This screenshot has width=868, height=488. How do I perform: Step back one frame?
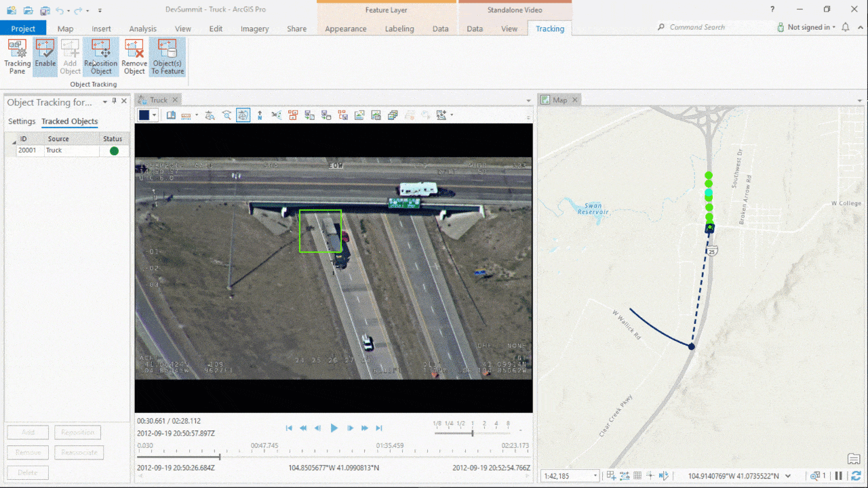tap(317, 428)
